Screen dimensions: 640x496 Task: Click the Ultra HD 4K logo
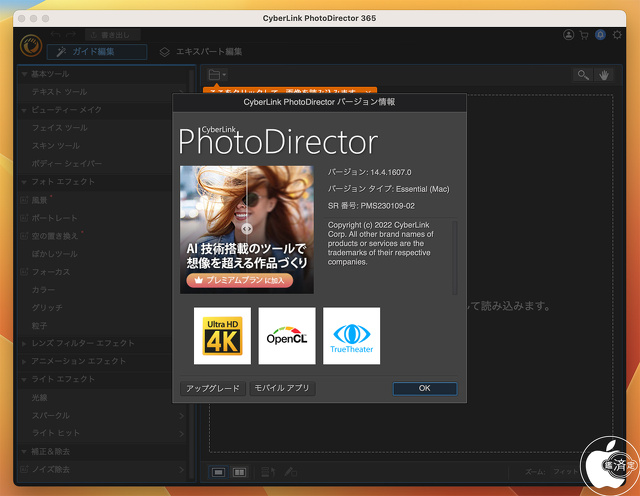[222, 336]
